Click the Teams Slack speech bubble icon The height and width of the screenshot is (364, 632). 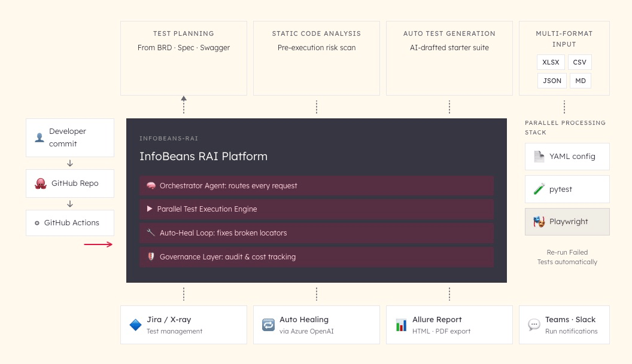[x=534, y=325]
